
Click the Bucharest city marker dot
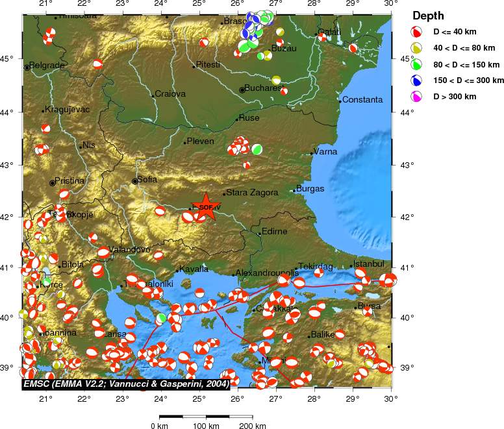coord(242,90)
